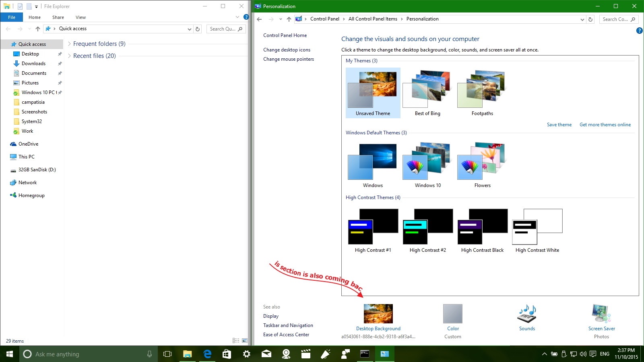
Task: Select Downloads in navigation pane
Action: click(33, 64)
